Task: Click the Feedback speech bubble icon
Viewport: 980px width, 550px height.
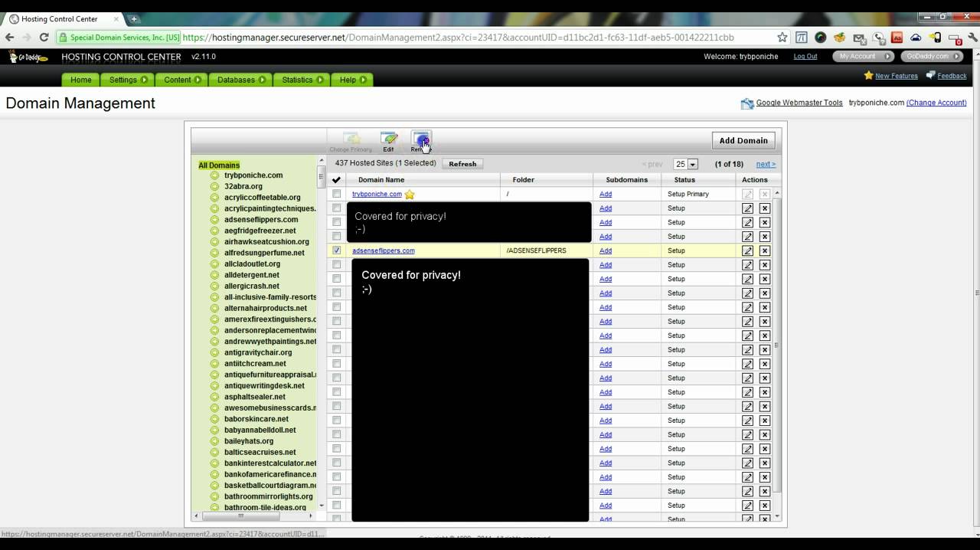Action: (930, 75)
